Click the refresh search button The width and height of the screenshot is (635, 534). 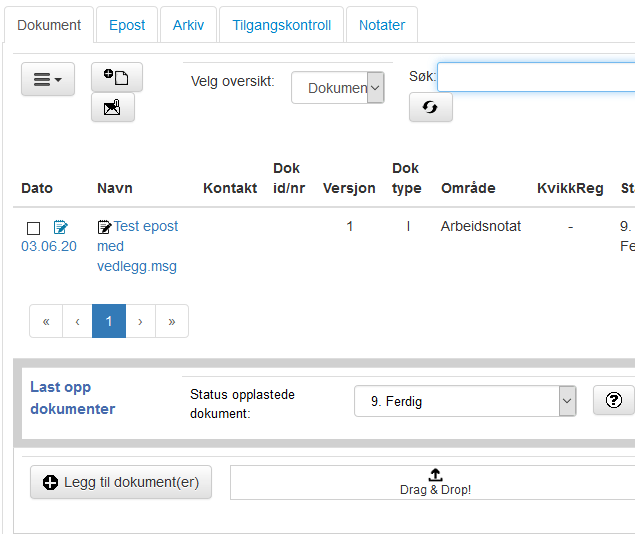pyautogui.click(x=430, y=107)
